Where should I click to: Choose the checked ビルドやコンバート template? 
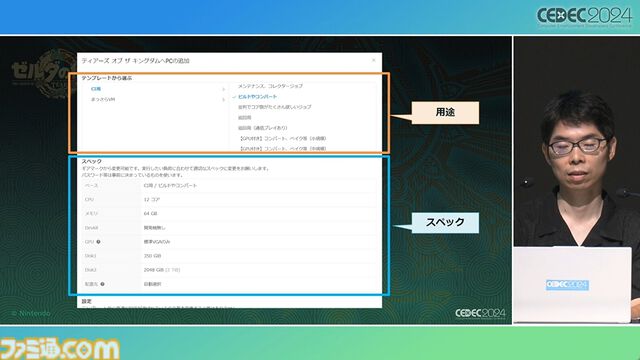click(257, 97)
